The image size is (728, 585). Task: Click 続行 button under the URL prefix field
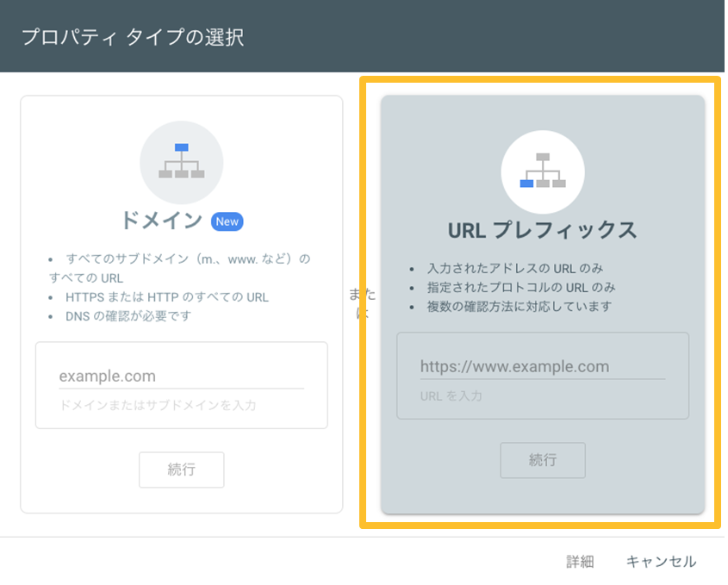tap(543, 460)
